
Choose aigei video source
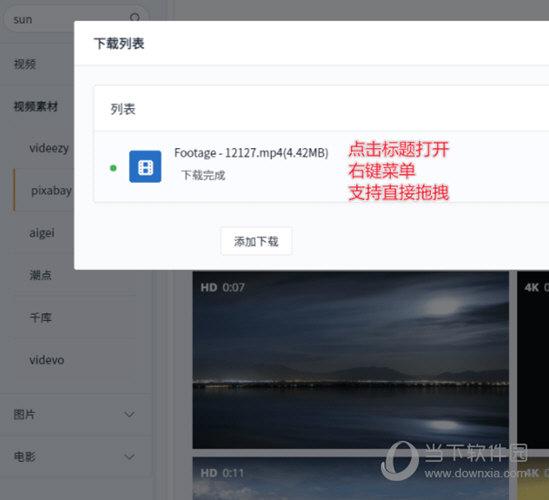coord(42,233)
